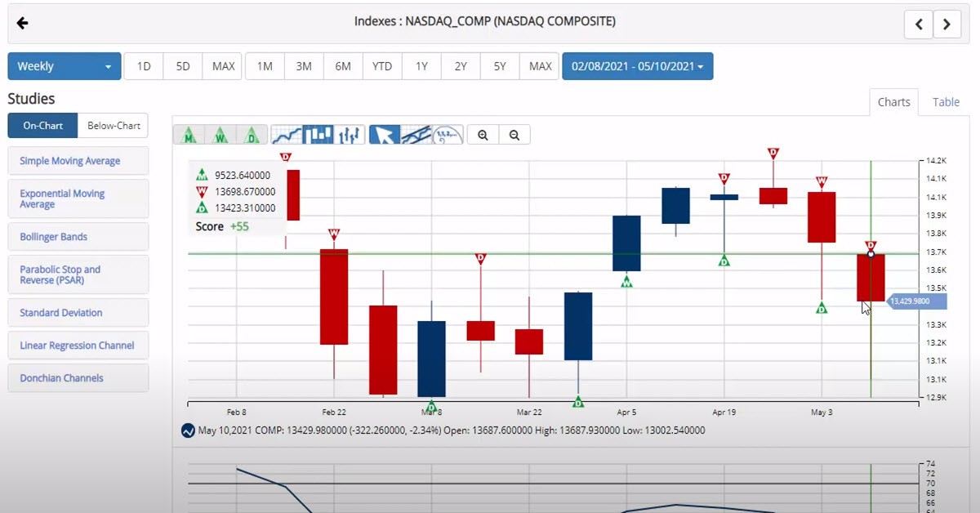The image size is (980, 513).
Task: Open the date range dropdown
Action: [x=637, y=66]
